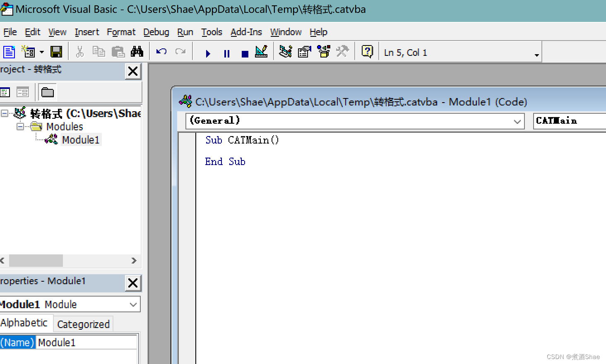Open the View menu
606x364 pixels.
click(58, 32)
